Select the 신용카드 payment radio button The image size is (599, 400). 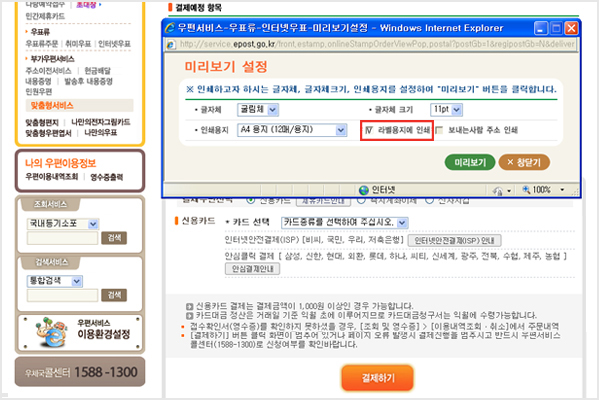(250, 200)
